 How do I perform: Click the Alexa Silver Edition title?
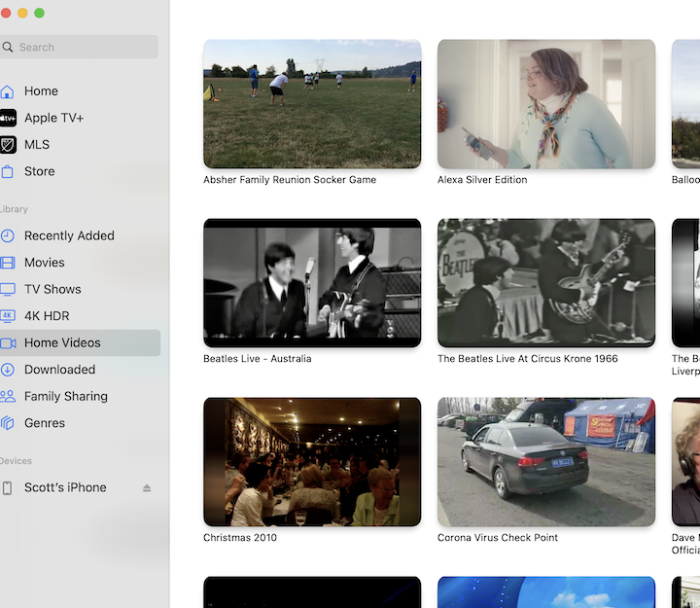pos(482,180)
